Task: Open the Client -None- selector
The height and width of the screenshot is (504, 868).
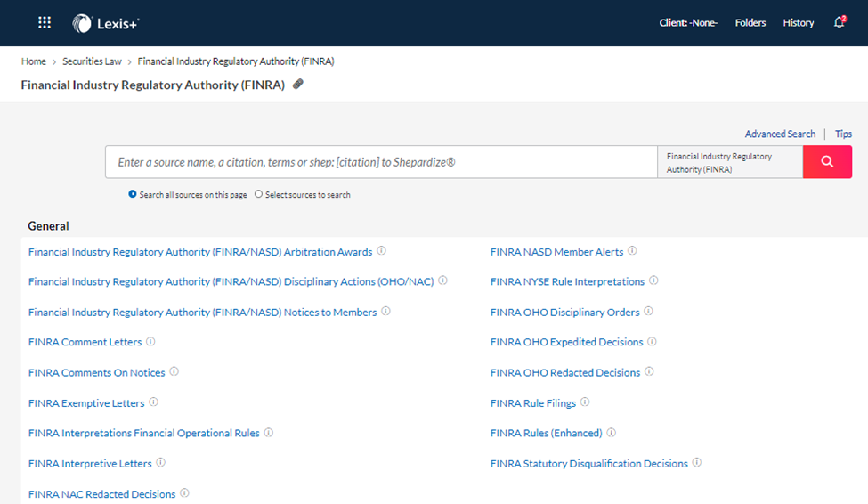Action: (x=688, y=23)
